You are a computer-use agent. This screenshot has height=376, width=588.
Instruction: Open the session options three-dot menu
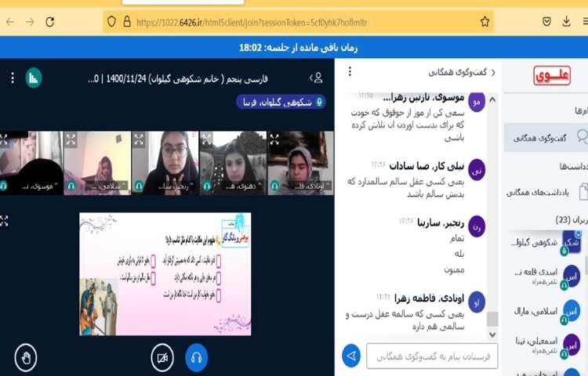(13, 78)
